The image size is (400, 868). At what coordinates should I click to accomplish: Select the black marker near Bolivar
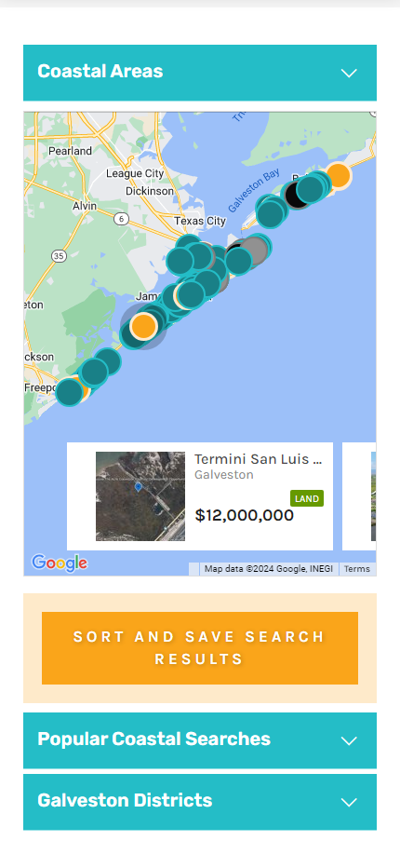(x=295, y=197)
